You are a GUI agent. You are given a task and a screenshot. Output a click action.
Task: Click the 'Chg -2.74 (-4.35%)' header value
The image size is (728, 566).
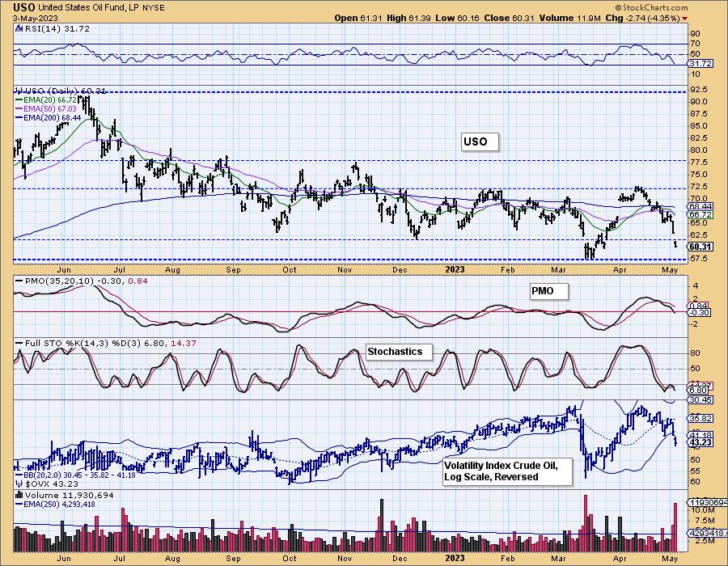click(x=643, y=18)
